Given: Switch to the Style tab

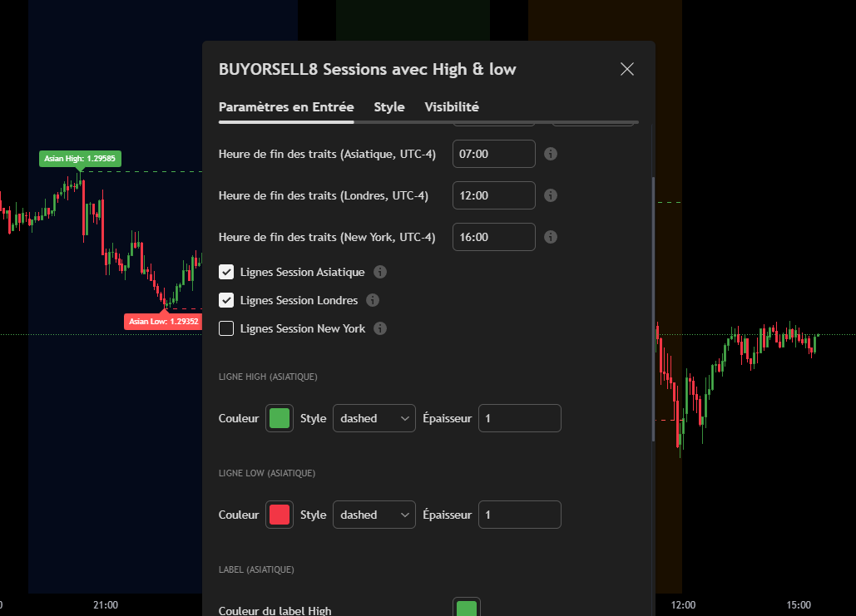Looking at the screenshot, I should (388, 106).
